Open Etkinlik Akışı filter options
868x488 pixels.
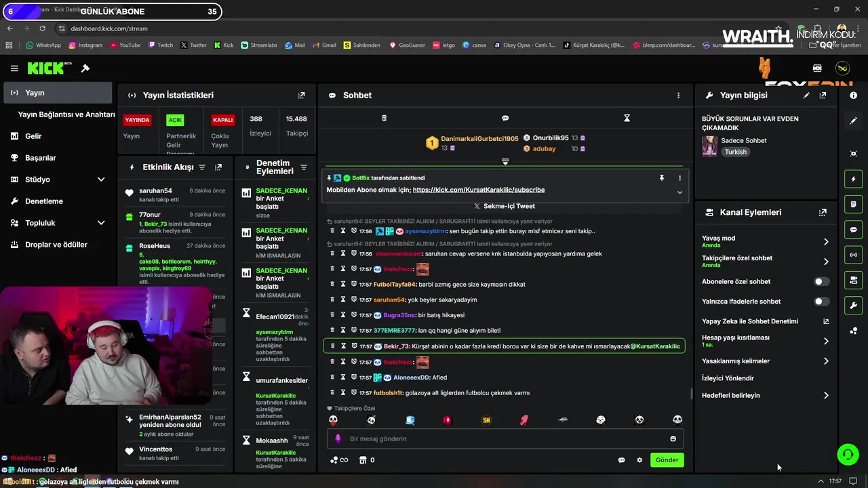coord(201,167)
